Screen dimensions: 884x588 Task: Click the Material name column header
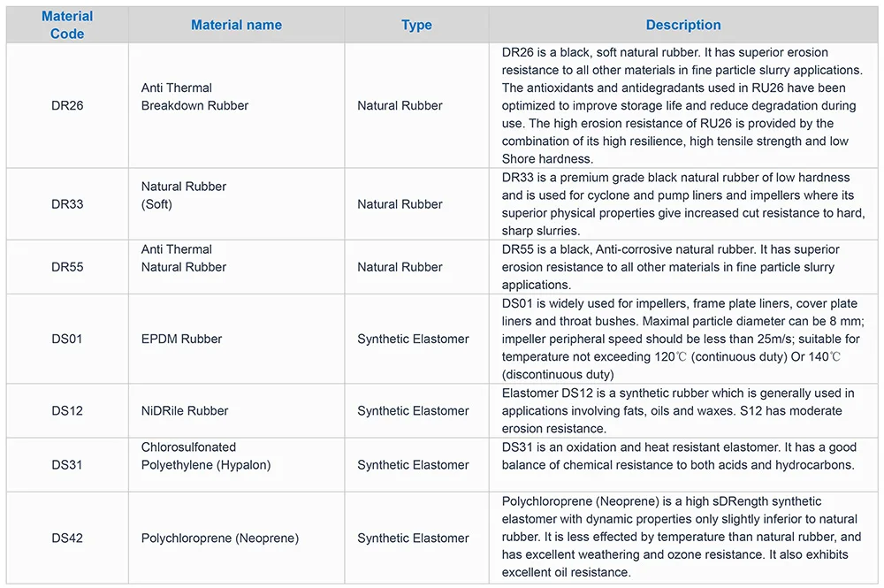tap(236, 25)
